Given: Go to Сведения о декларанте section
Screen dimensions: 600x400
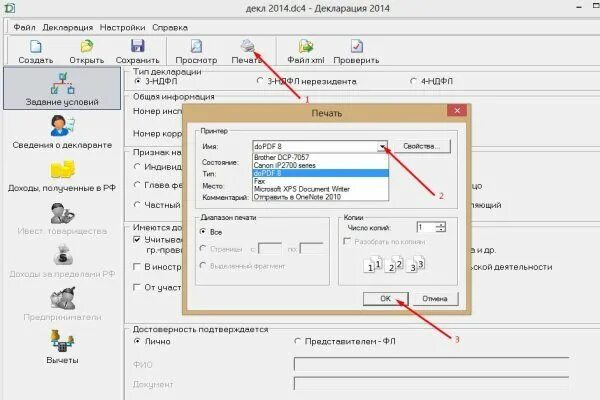Looking at the screenshot, I should pos(62,132).
